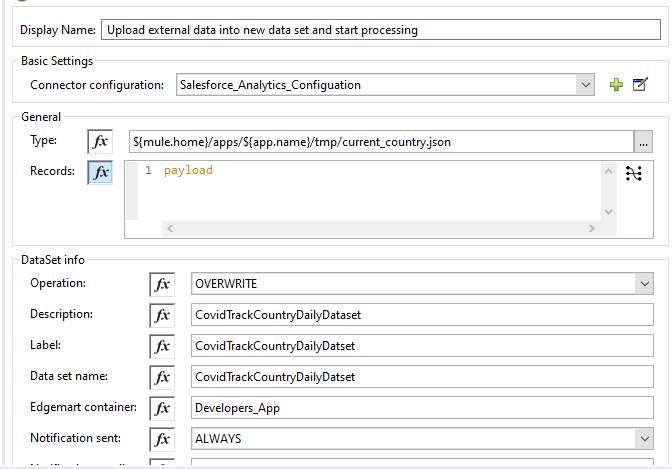Screen dimensions: 672x469
Task: Click the Records payload expression editor
Action: click(369, 191)
